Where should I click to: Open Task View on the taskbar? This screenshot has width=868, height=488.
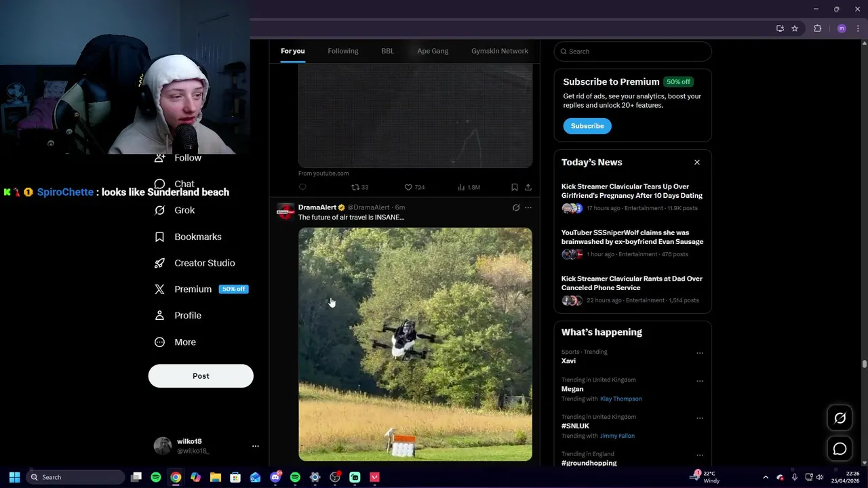pos(136,477)
